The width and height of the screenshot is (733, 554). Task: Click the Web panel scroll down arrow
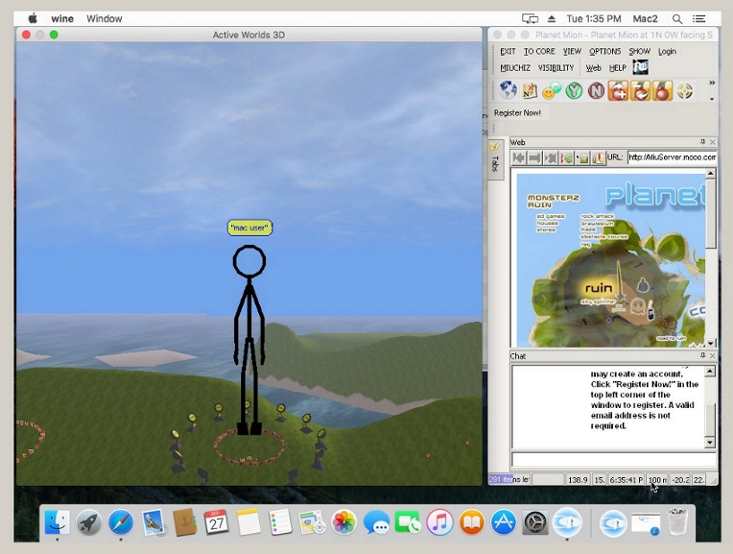[x=710, y=343]
